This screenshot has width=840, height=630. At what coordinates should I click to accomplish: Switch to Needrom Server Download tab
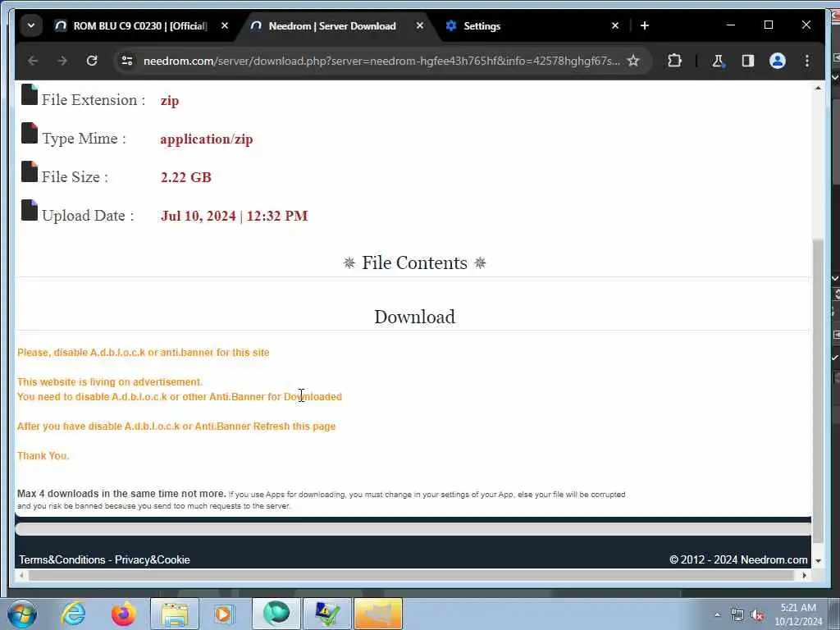coord(332,25)
